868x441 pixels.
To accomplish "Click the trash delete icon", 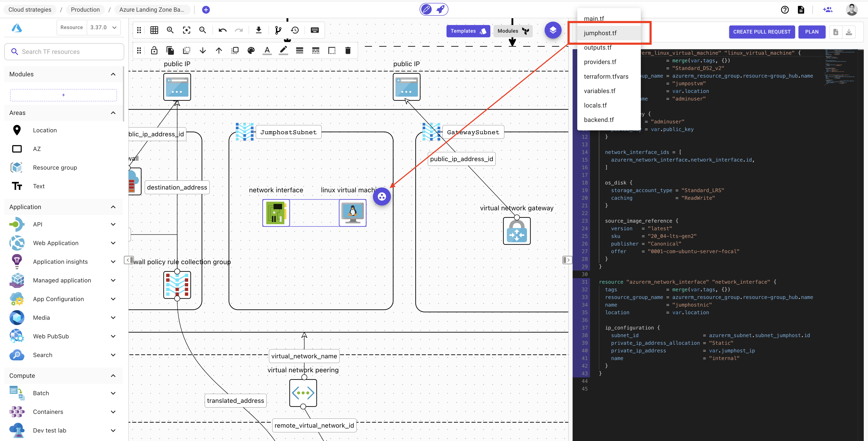I will [x=348, y=51].
